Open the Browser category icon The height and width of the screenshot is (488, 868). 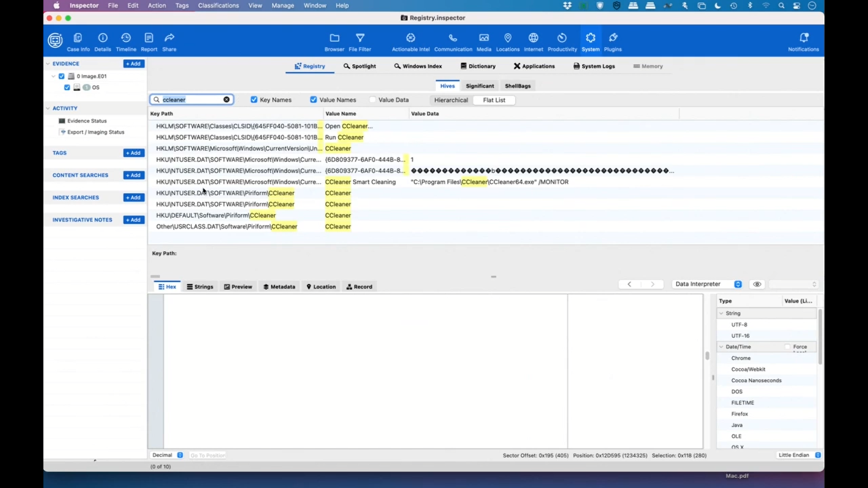tap(334, 42)
